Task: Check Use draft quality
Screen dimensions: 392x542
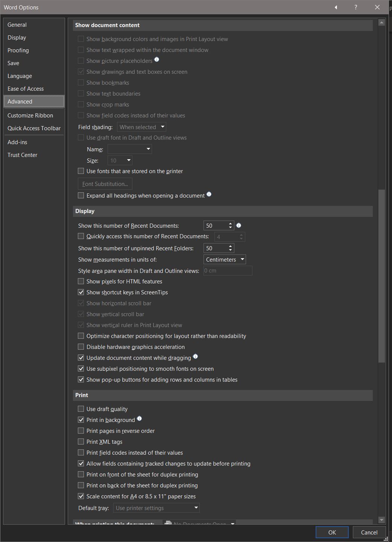Action: (x=81, y=409)
